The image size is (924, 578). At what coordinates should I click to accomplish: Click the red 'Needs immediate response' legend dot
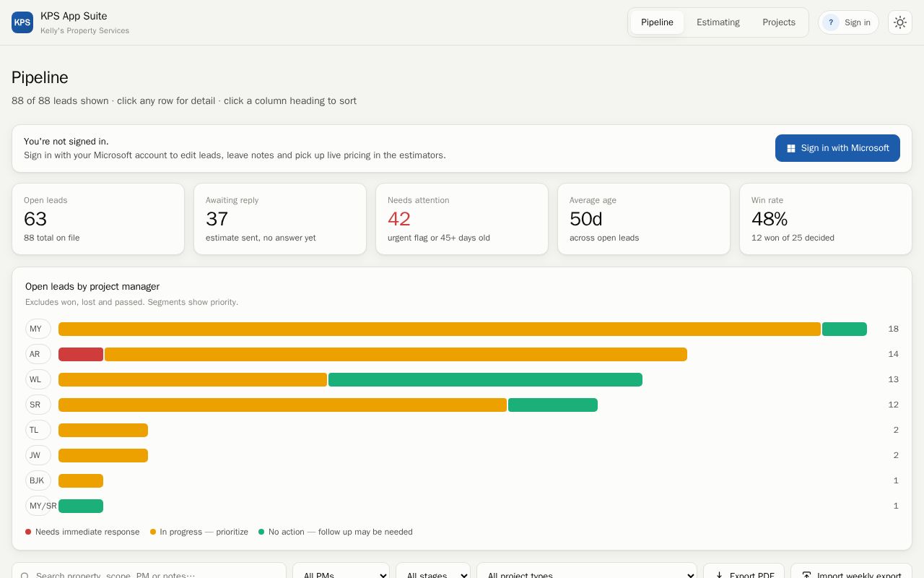coord(28,532)
